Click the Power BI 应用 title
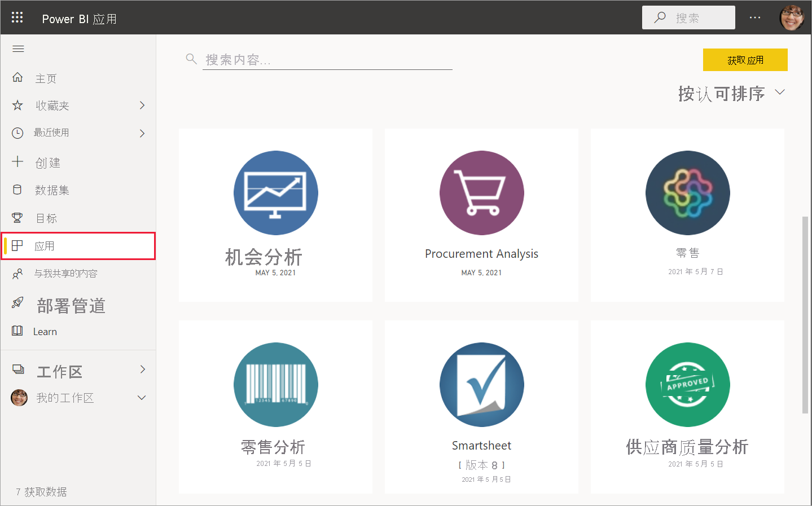This screenshot has width=812, height=506. (x=80, y=19)
